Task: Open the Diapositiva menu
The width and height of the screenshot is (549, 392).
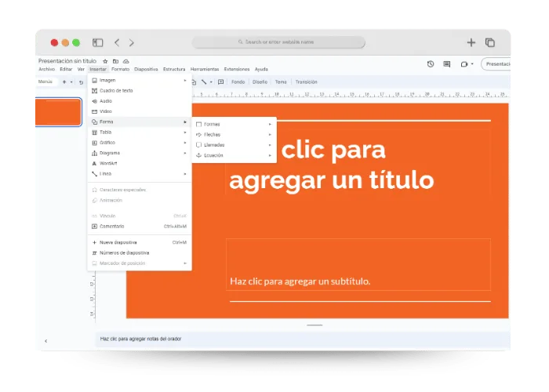Action: point(146,69)
